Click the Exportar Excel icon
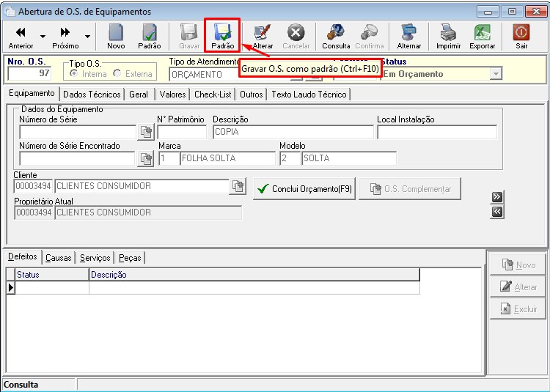The height and width of the screenshot is (392, 550). tap(483, 33)
